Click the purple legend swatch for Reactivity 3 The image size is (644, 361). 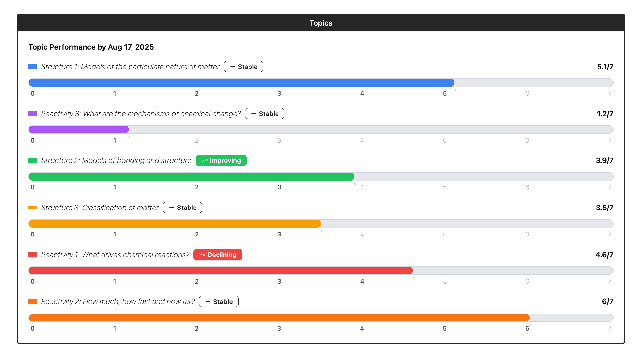click(x=33, y=113)
